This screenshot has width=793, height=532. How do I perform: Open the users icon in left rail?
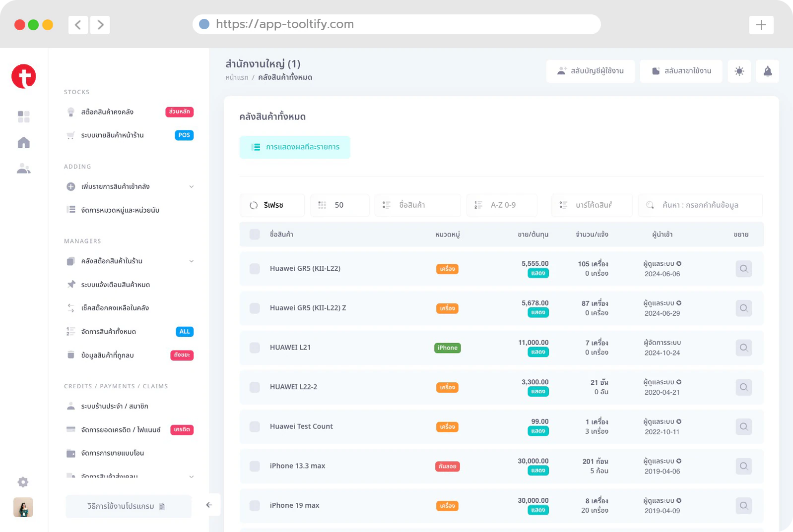pyautogui.click(x=24, y=169)
